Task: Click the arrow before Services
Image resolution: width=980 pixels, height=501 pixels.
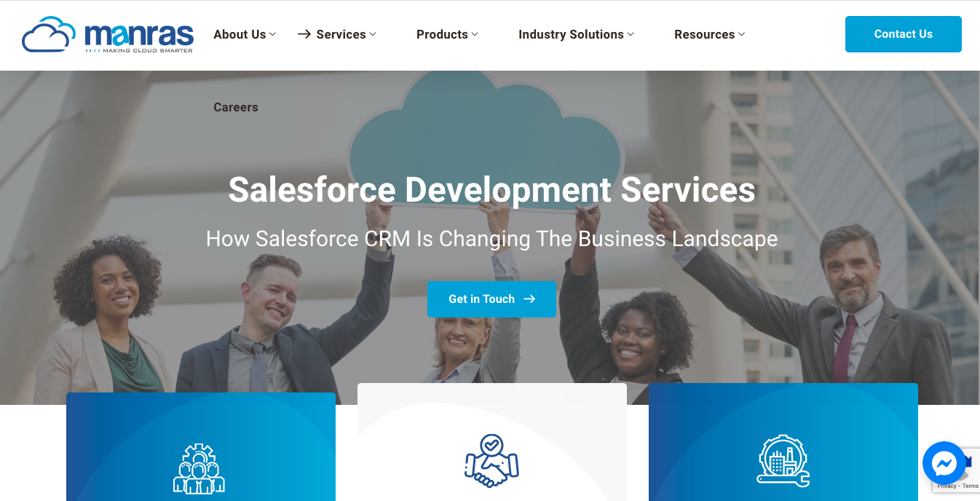Action: (304, 34)
